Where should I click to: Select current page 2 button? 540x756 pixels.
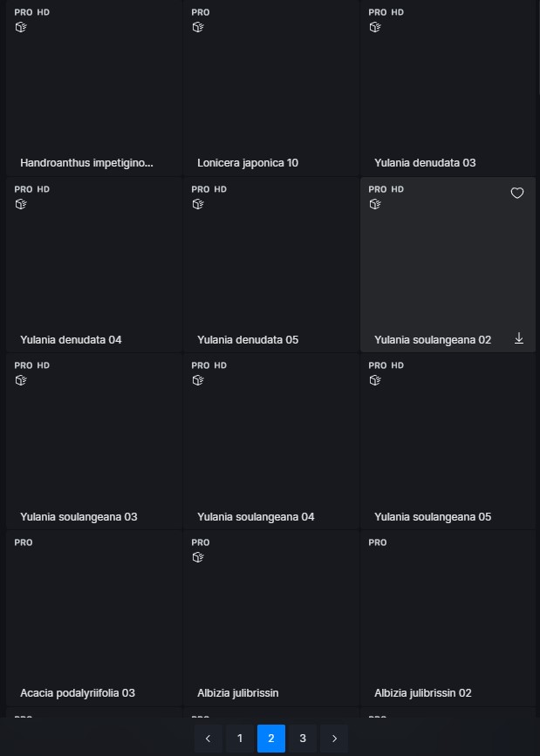click(x=271, y=739)
